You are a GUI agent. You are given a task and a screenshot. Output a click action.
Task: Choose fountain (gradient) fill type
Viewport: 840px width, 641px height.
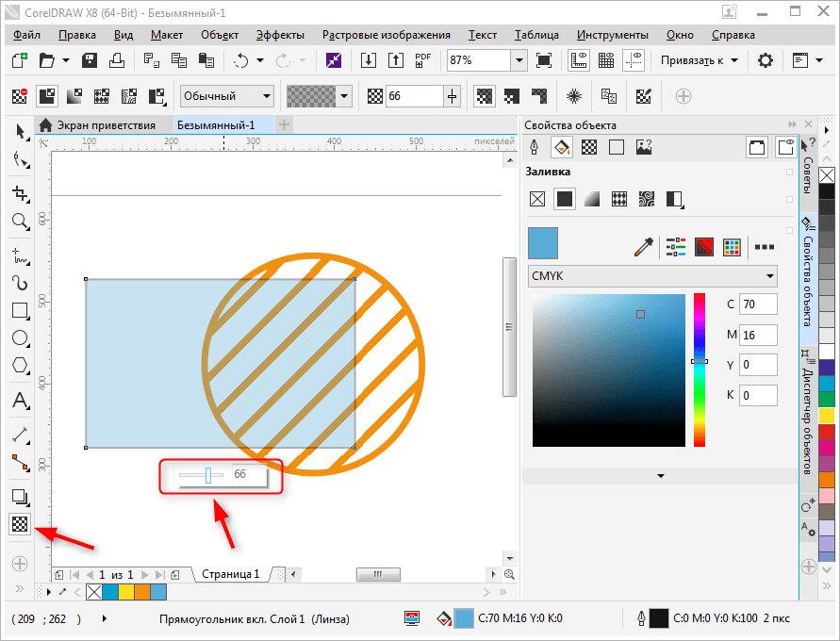pos(592,199)
